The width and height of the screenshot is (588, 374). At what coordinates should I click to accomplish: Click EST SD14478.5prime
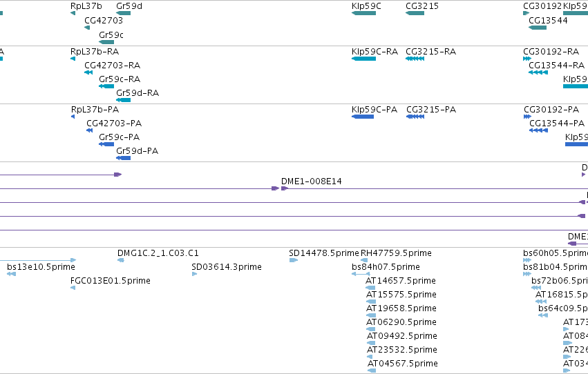pos(294,260)
